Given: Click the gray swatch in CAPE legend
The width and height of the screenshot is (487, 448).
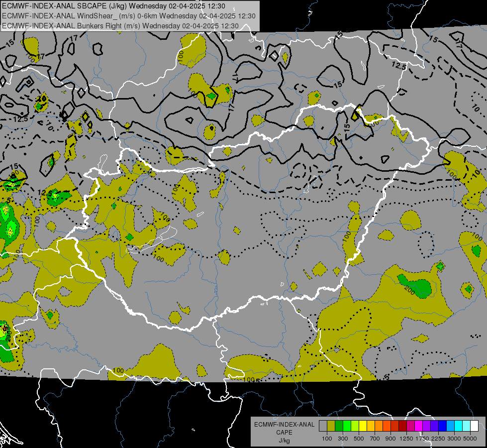Looking at the screenshot, I should 323,426.
